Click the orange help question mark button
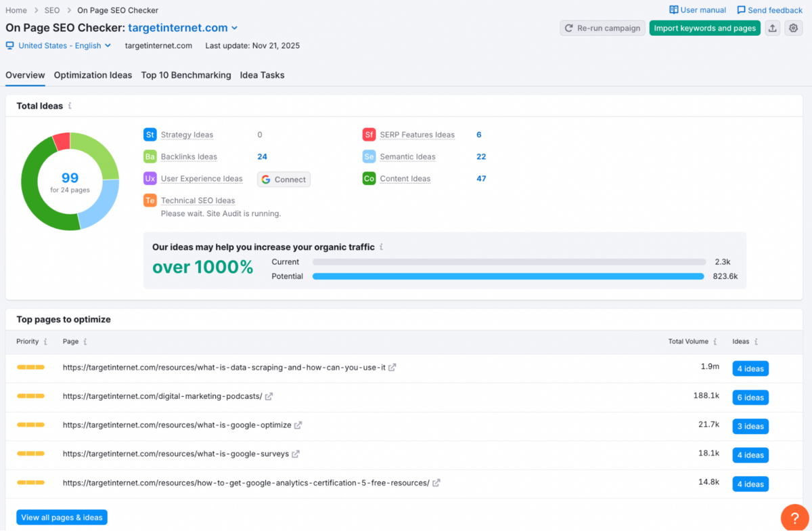This screenshot has height=531, width=812. 795,517
